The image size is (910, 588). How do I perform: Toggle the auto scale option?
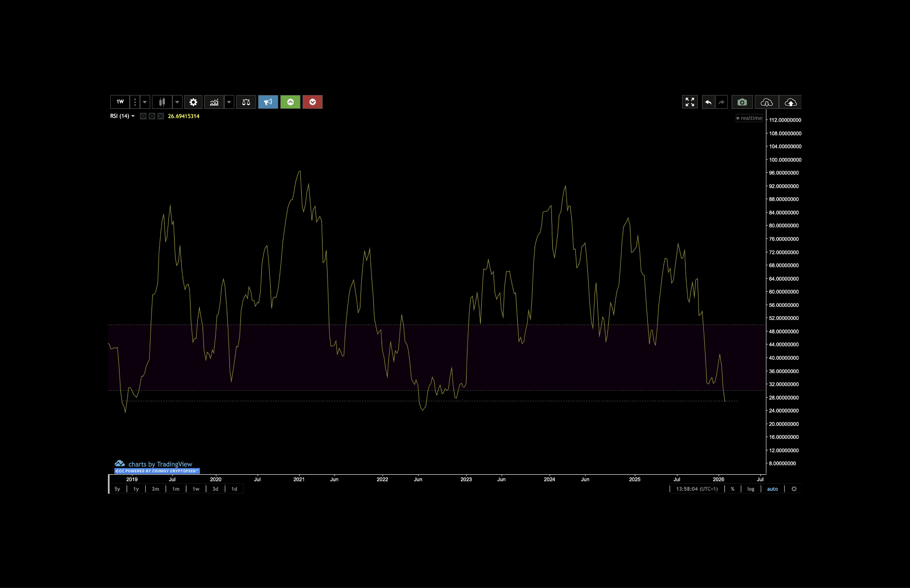pyautogui.click(x=772, y=489)
